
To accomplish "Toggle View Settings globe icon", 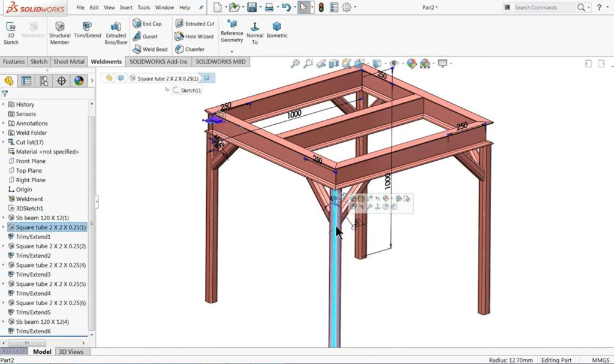I will 425,62.
